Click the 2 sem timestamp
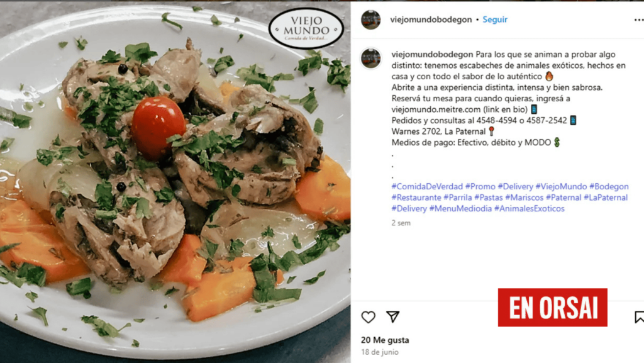This screenshot has width=644, height=363. pos(401,223)
